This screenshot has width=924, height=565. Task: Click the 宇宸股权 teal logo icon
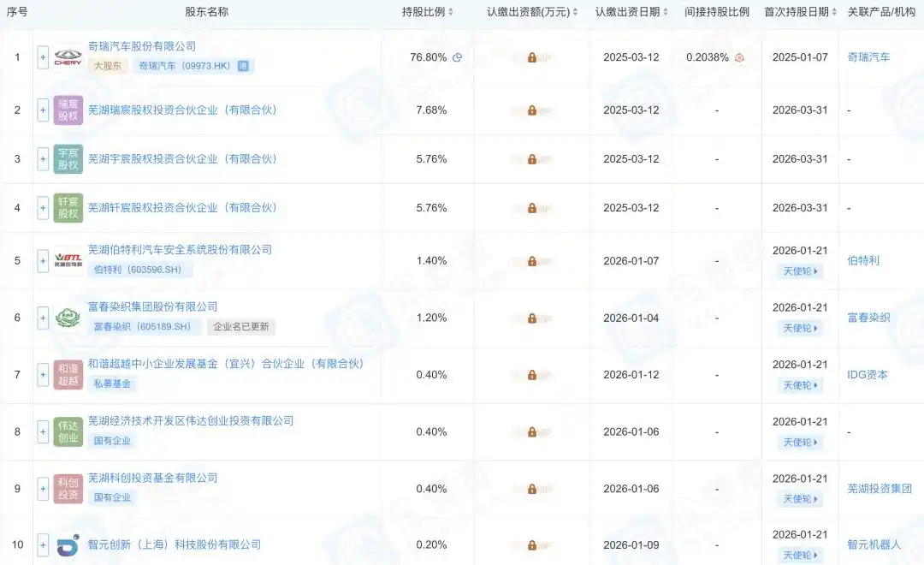pyautogui.click(x=68, y=159)
